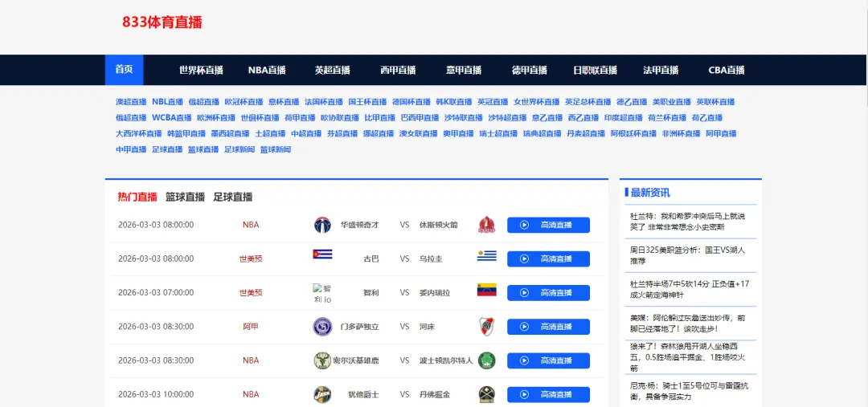Open the 英联杯直播 link
Viewport: 868px width, 407px height.
[715, 102]
